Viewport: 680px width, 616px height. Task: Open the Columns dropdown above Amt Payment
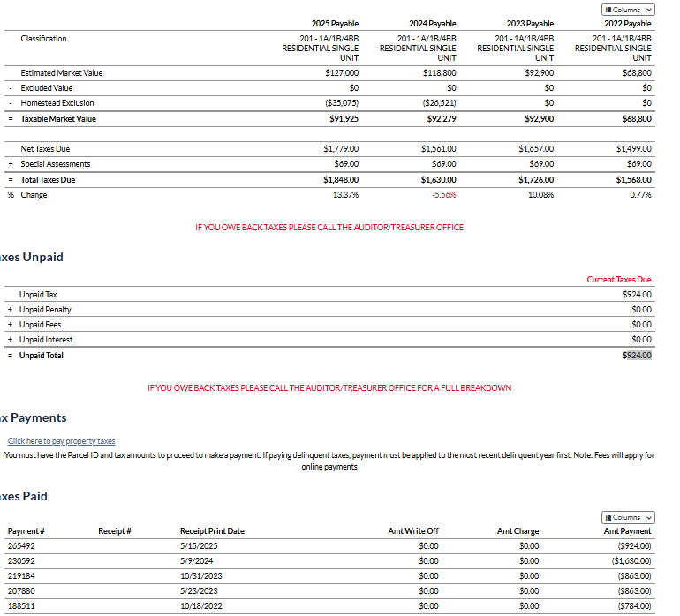pyautogui.click(x=628, y=517)
